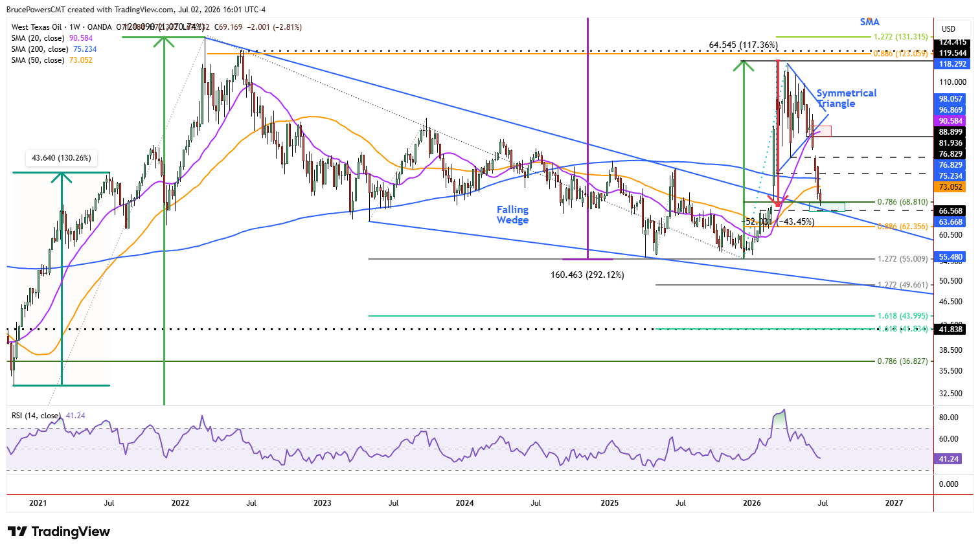This screenshot has width=980, height=551.
Task: Select the SMA (50, close) legend entry
Action: [52, 60]
